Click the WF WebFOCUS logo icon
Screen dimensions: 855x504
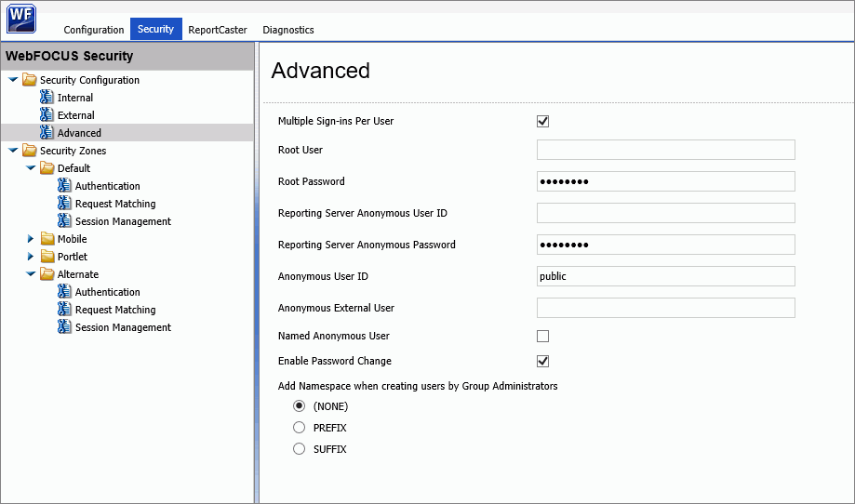21,20
